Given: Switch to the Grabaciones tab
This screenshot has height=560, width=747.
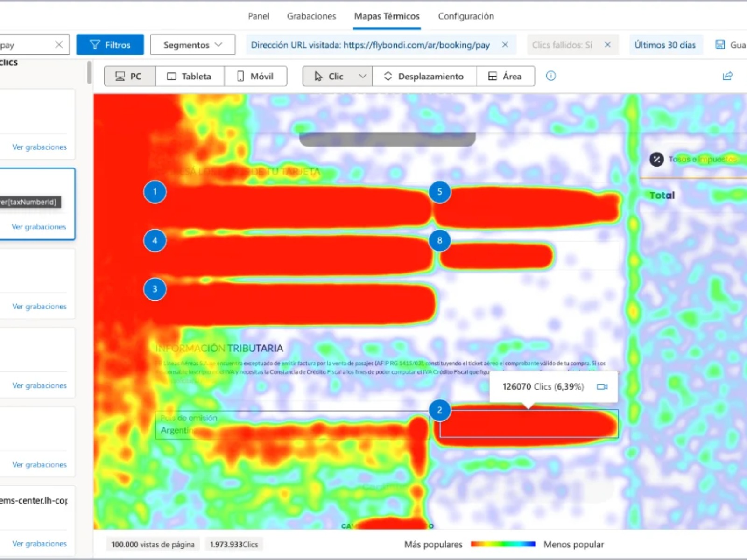Looking at the screenshot, I should click(311, 16).
